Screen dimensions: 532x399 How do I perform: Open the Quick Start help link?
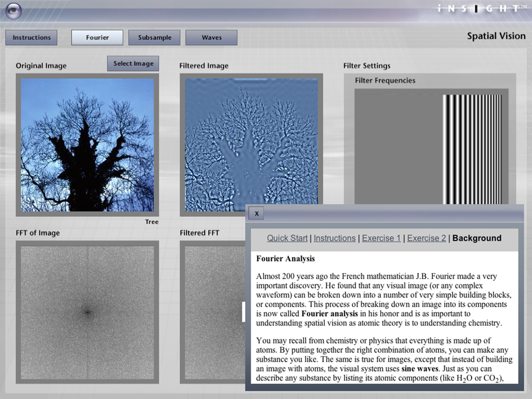(287, 238)
